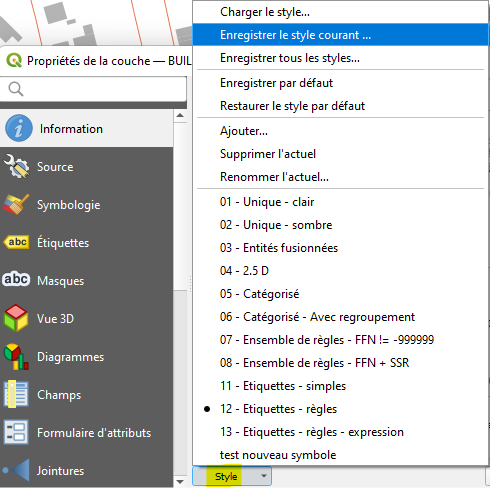The image size is (490, 488).
Task: Click the QGIS logo in dialog title
Action: click(14, 61)
